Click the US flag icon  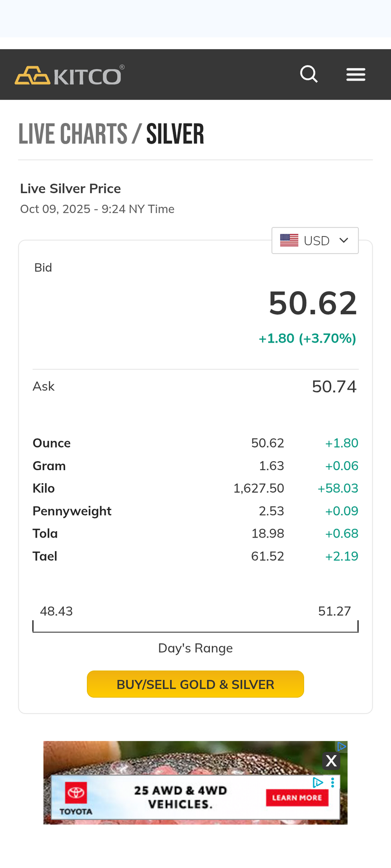[289, 241]
